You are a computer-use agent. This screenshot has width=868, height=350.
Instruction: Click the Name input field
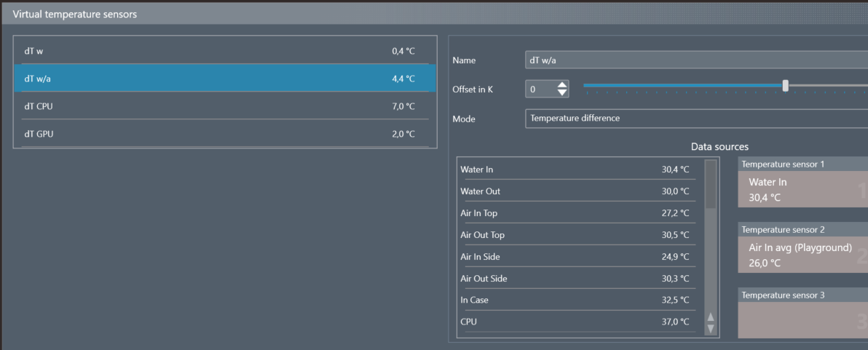click(696, 60)
